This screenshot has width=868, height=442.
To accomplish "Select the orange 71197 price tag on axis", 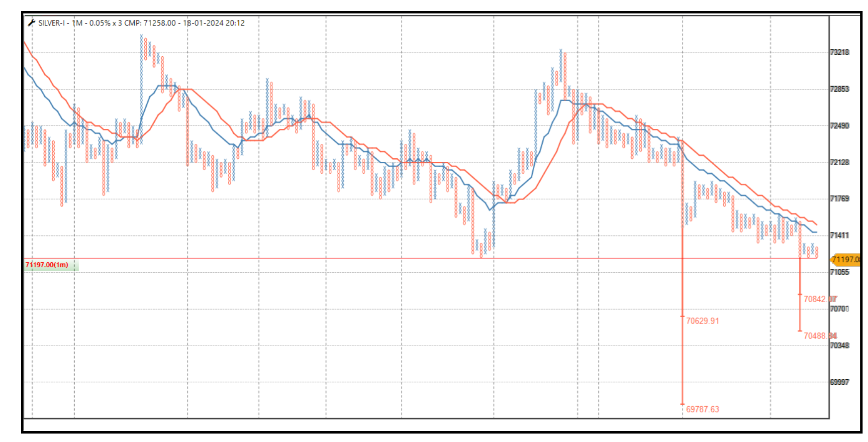I will [845, 259].
